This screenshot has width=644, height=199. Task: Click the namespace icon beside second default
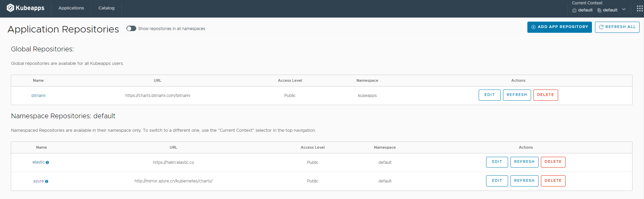(599, 10)
